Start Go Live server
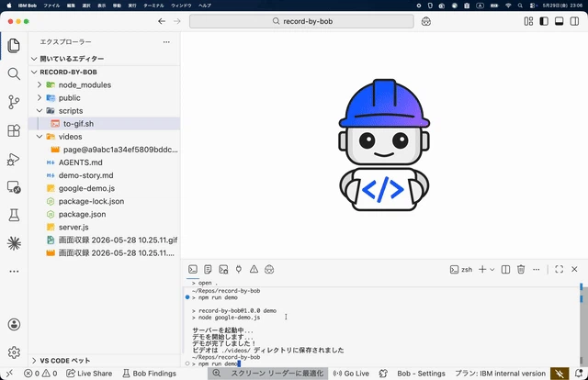This screenshot has width=588, height=380. pos(351,374)
